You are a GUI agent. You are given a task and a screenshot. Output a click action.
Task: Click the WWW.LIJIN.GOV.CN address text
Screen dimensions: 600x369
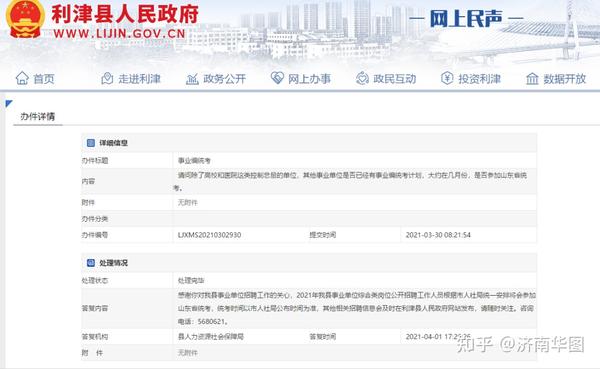[x=119, y=34]
